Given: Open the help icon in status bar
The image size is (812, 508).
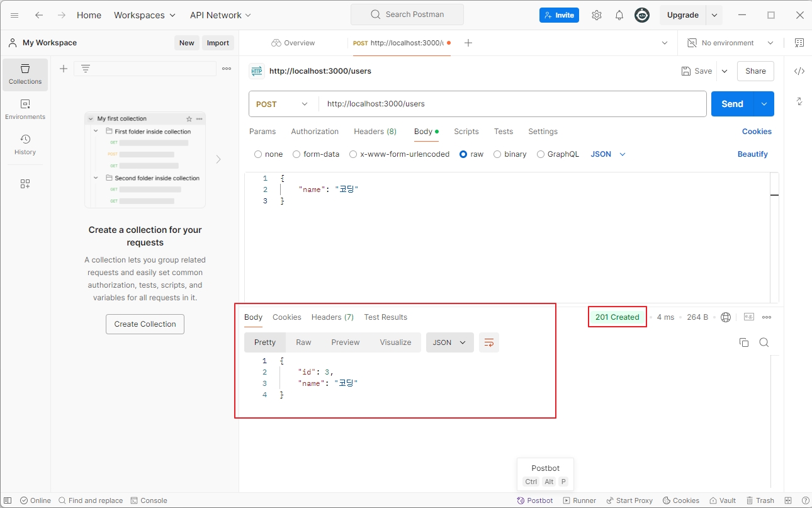Looking at the screenshot, I should click(805, 500).
